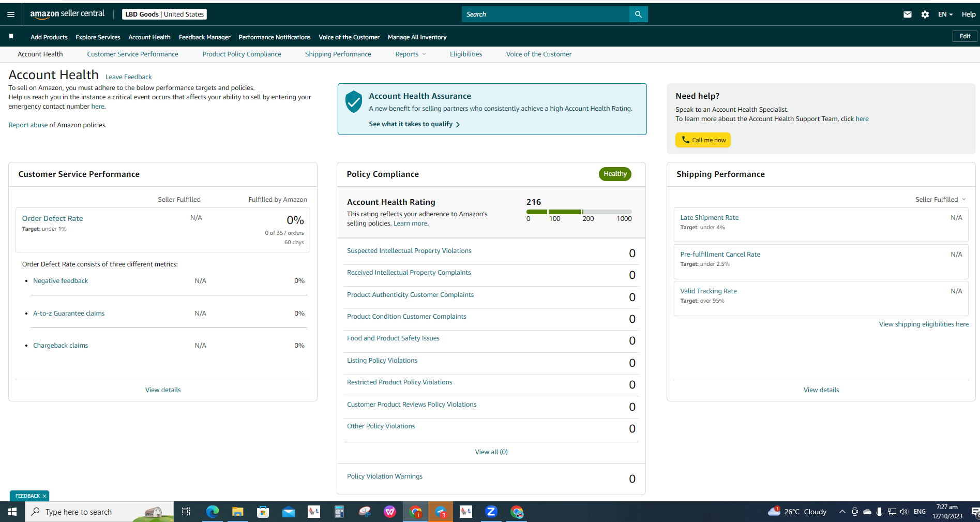Expand See what it takes to qualify
980x522 pixels.
pos(414,124)
